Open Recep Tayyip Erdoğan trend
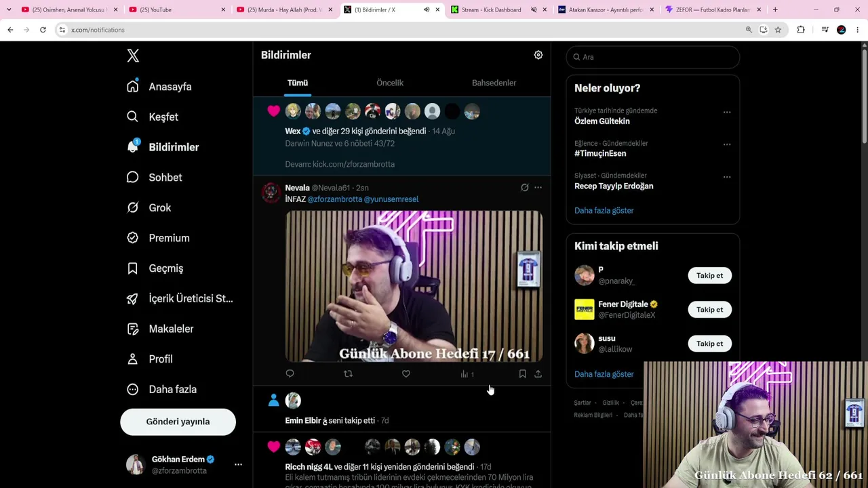The height and width of the screenshot is (488, 868). (x=614, y=186)
